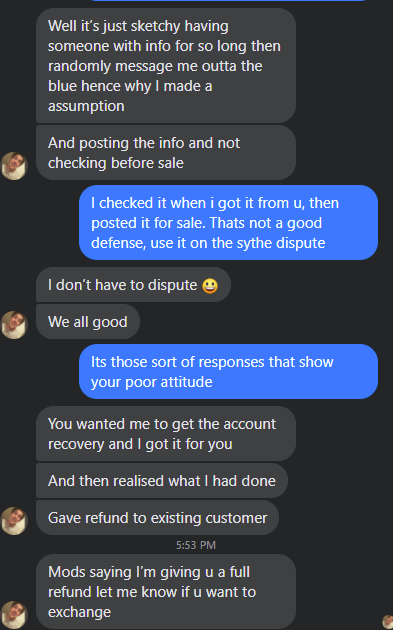The width and height of the screenshot is (393, 630).
Task: Click the 5:53 PM timestamp
Action: tap(196, 545)
